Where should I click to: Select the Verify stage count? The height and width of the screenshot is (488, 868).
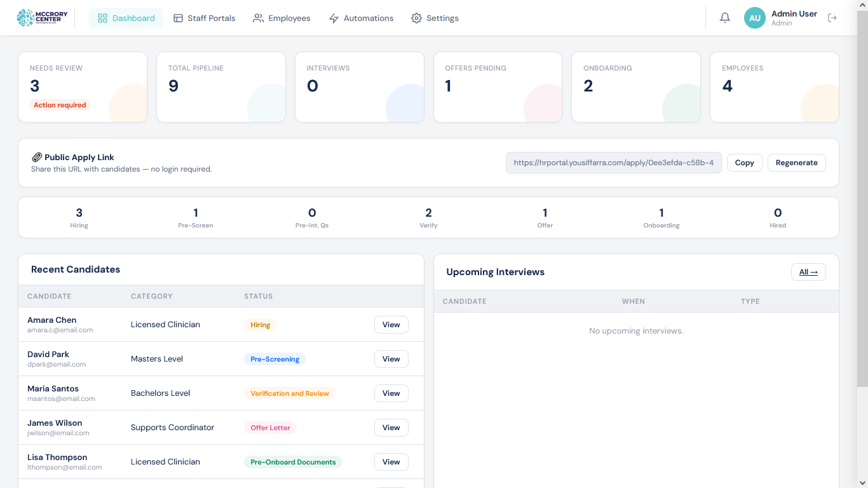(x=428, y=217)
